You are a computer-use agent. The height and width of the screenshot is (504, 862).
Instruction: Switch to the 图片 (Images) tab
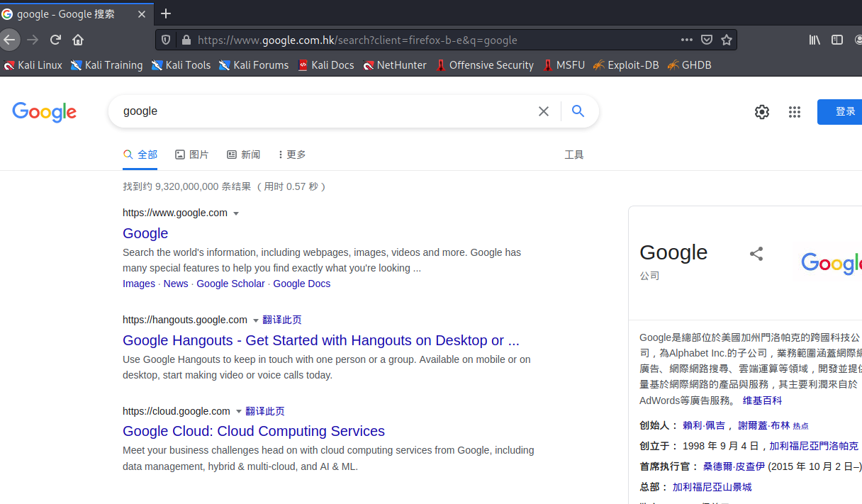click(192, 155)
